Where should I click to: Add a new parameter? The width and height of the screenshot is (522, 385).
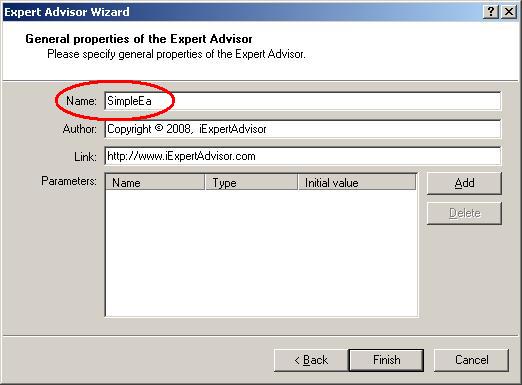click(464, 183)
